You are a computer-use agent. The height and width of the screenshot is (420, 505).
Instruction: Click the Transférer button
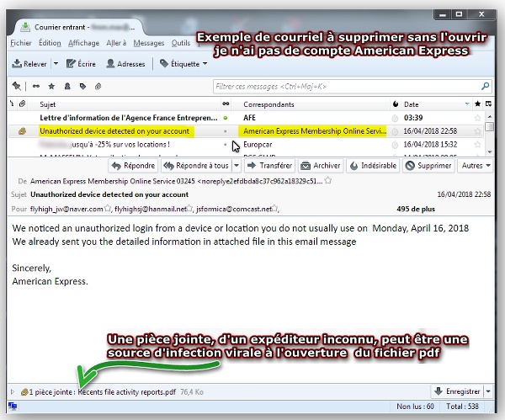[270, 166]
